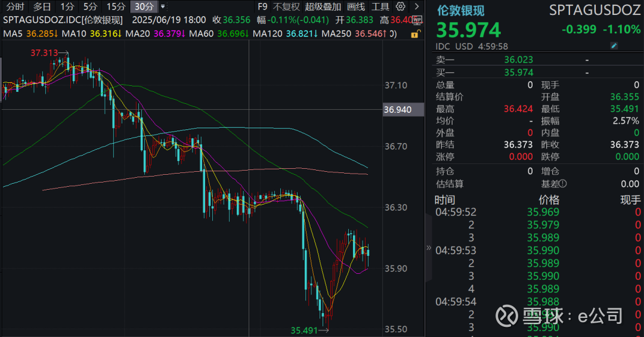The height and width of the screenshot is (337, 644).
Task: Click the 04:59:54 tick row price 35.988
Action: tap(543, 302)
